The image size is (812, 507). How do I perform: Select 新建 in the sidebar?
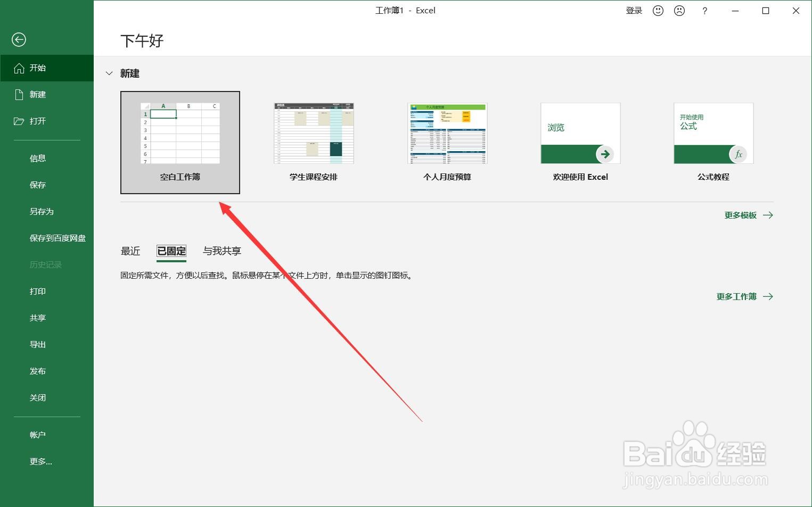pyautogui.click(x=47, y=95)
